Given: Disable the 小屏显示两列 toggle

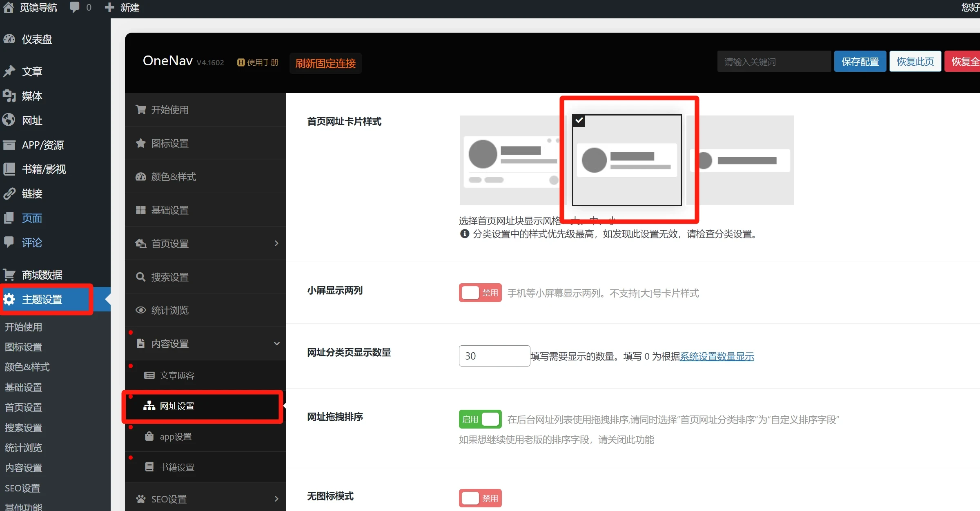Looking at the screenshot, I should coord(480,293).
